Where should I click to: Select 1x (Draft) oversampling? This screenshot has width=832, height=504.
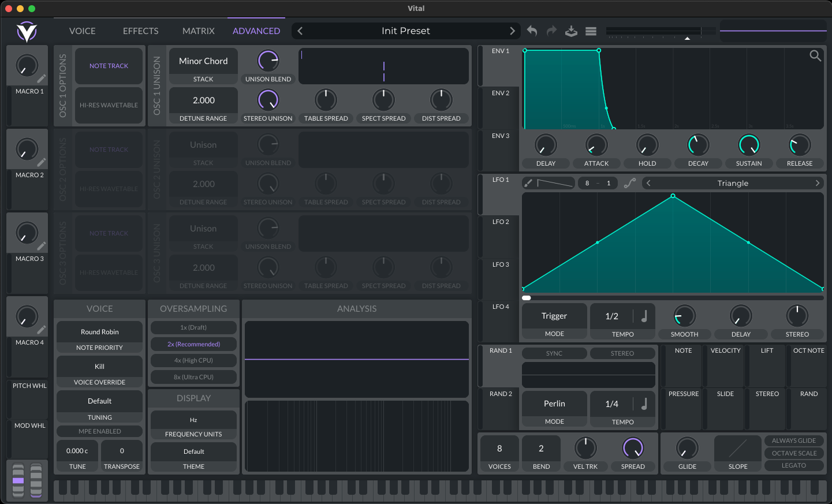(193, 327)
